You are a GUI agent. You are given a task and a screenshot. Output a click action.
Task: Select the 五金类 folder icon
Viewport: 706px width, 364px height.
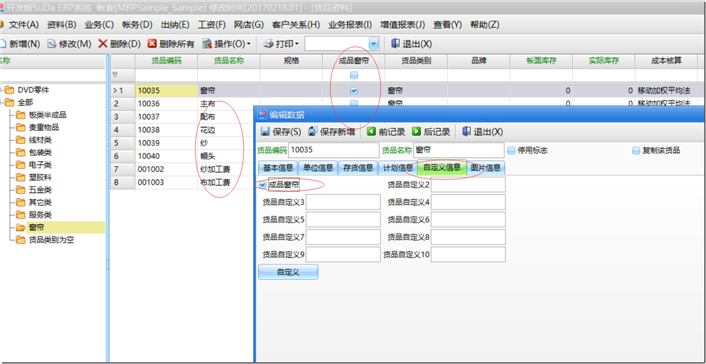[x=21, y=190]
